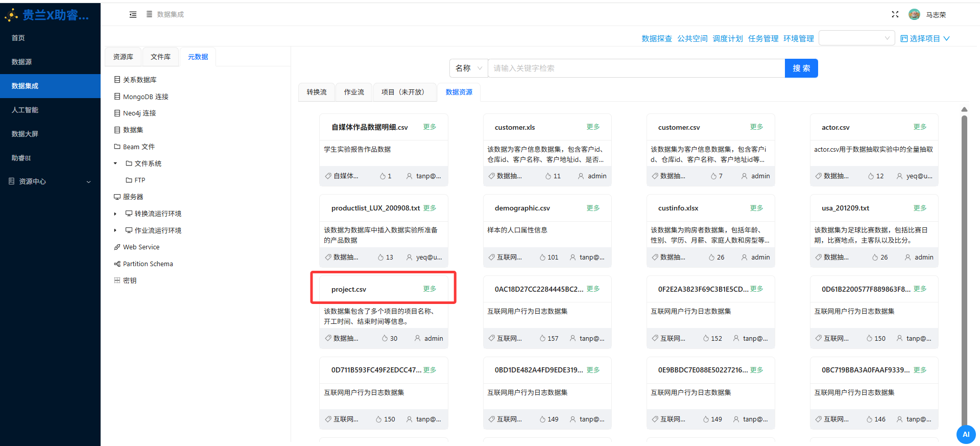Click the Web Service link icon
Screen dimensions: 980x446
(x=117, y=247)
